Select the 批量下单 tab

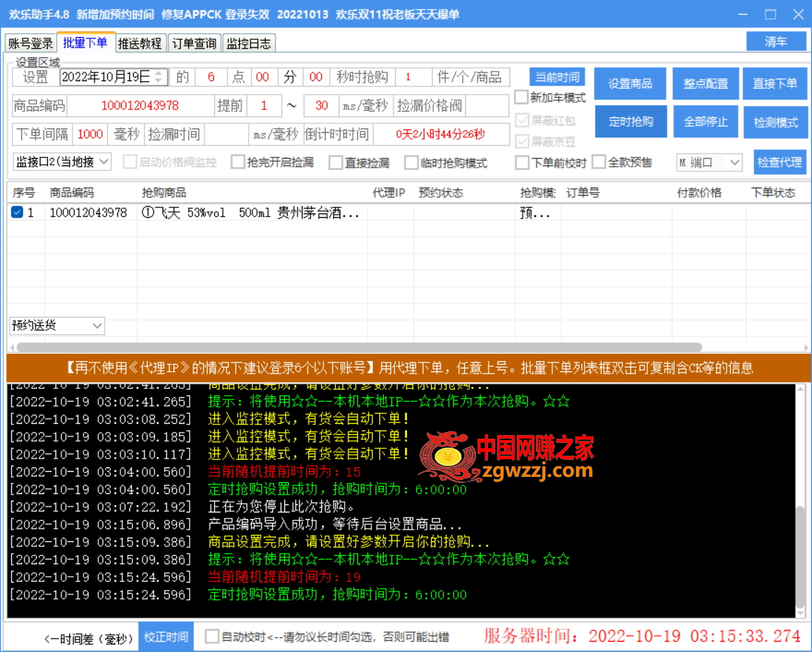85,43
